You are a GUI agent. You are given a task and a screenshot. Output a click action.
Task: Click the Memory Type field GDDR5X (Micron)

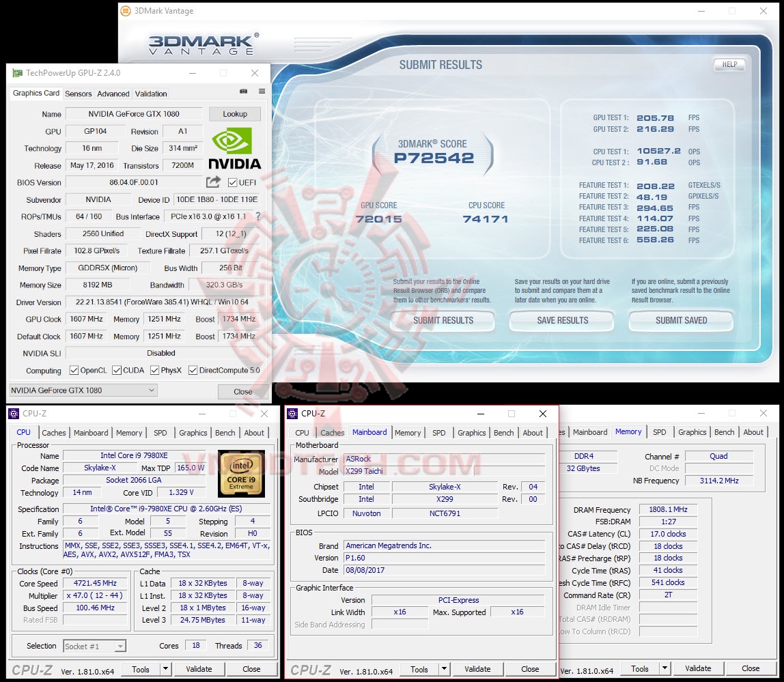tap(107, 268)
